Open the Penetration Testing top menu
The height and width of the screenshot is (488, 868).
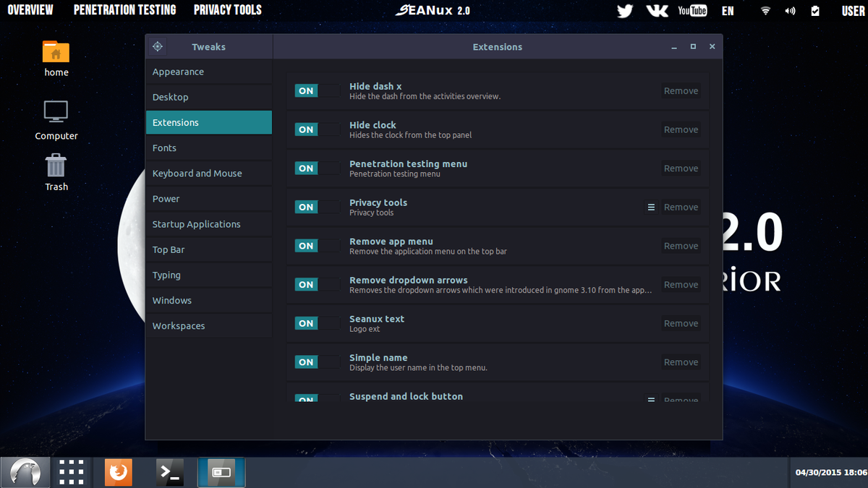(x=124, y=10)
